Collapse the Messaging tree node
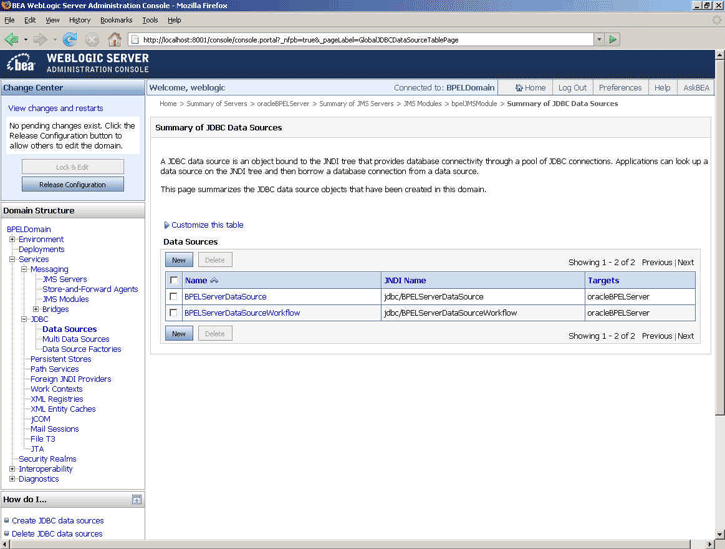The image size is (725, 549). pyautogui.click(x=24, y=269)
